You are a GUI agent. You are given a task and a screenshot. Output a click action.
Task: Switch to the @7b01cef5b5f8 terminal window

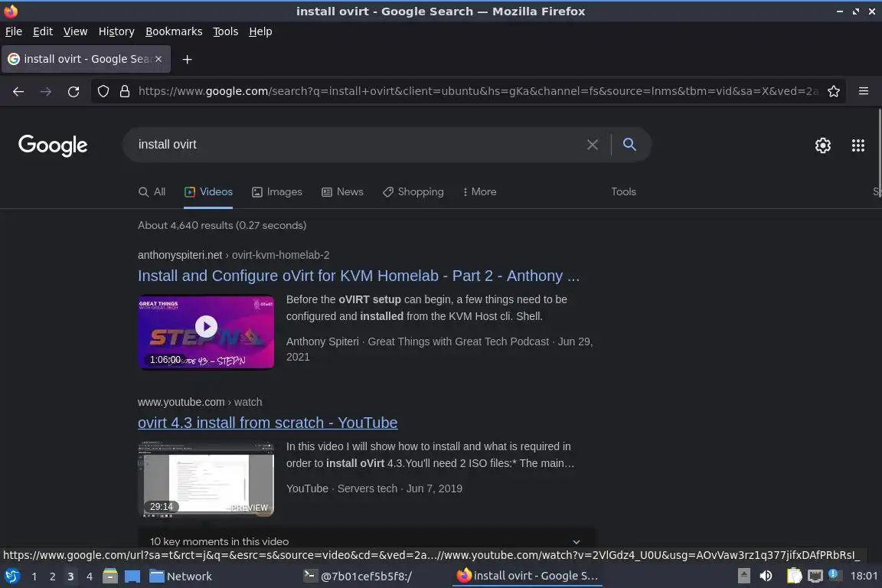coord(358,577)
